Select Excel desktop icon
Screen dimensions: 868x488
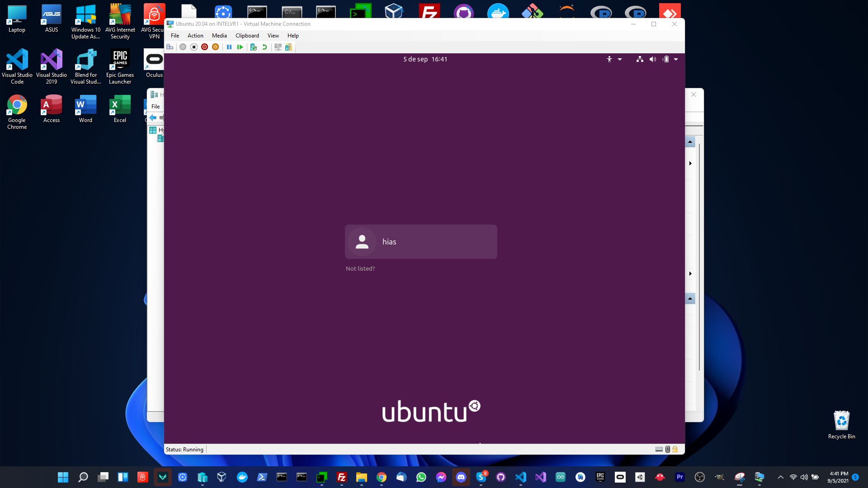[x=120, y=109]
